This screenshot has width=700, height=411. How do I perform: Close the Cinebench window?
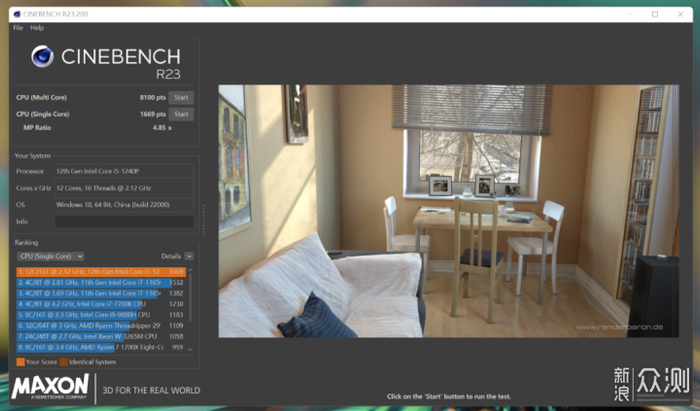[680, 14]
